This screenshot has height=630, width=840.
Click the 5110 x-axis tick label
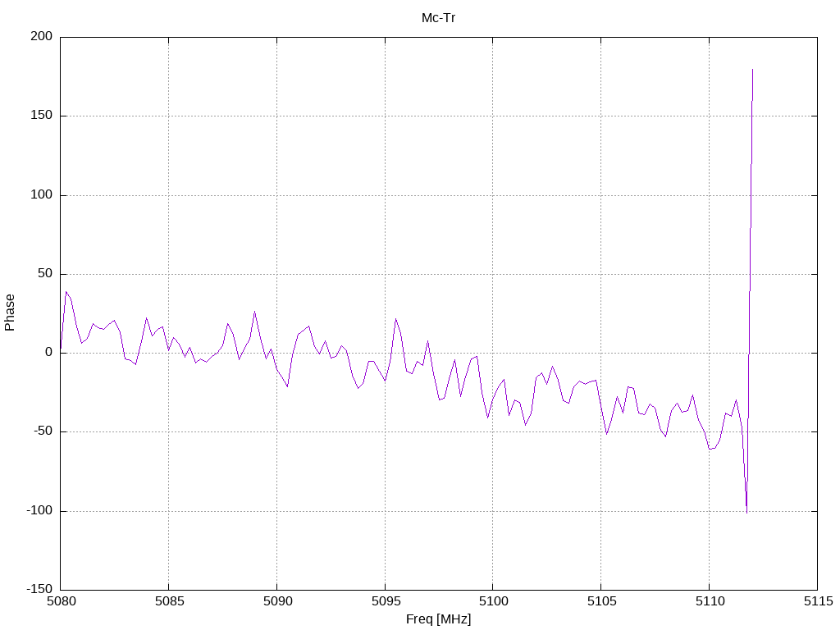(710, 601)
